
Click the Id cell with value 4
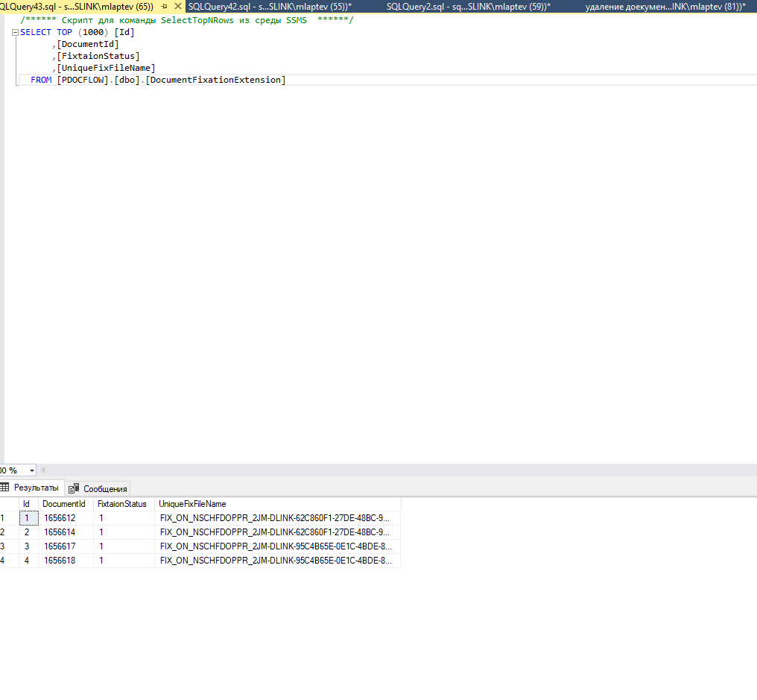pyautogui.click(x=28, y=561)
